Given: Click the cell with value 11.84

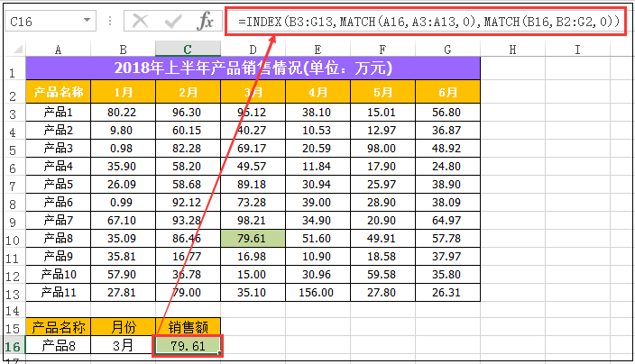Looking at the screenshot, I should point(317,166).
